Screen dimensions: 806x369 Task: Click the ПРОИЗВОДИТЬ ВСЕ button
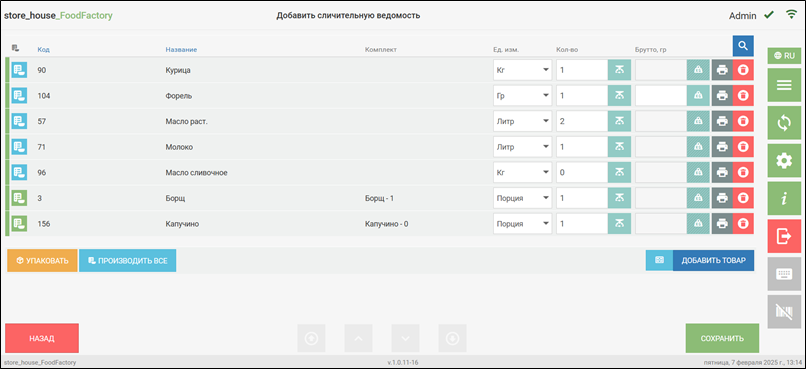[x=127, y=261]
